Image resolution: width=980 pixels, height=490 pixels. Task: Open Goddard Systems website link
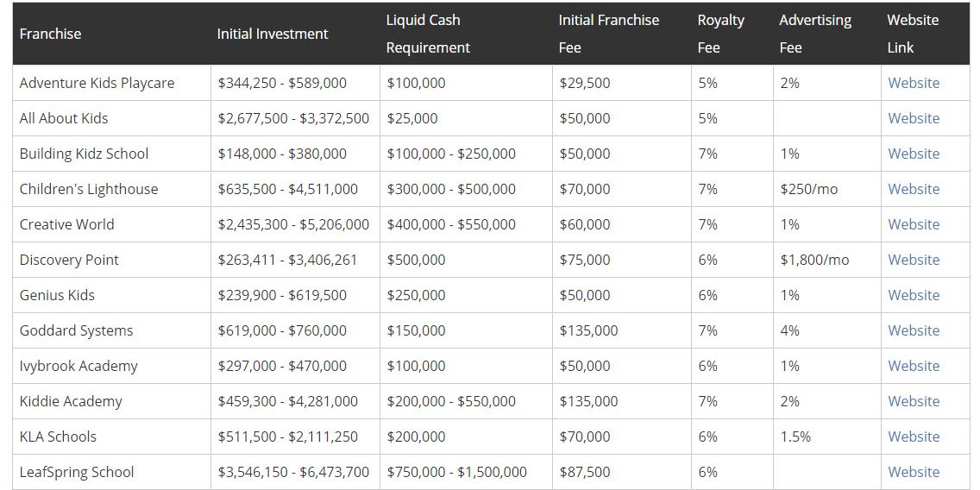coord(914,330)
